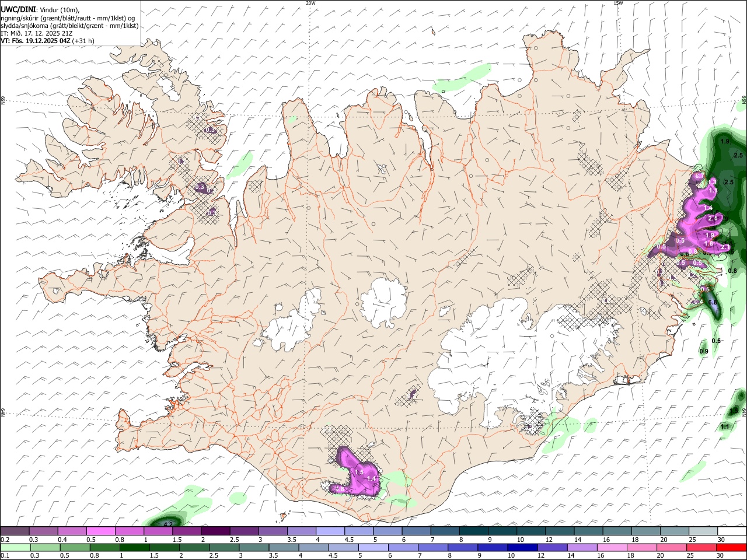The height and width of the screenshot is (560, 747).
Task: Click the dark teal 9 swatch in upper legend
Action: click(x=502, y=531)
